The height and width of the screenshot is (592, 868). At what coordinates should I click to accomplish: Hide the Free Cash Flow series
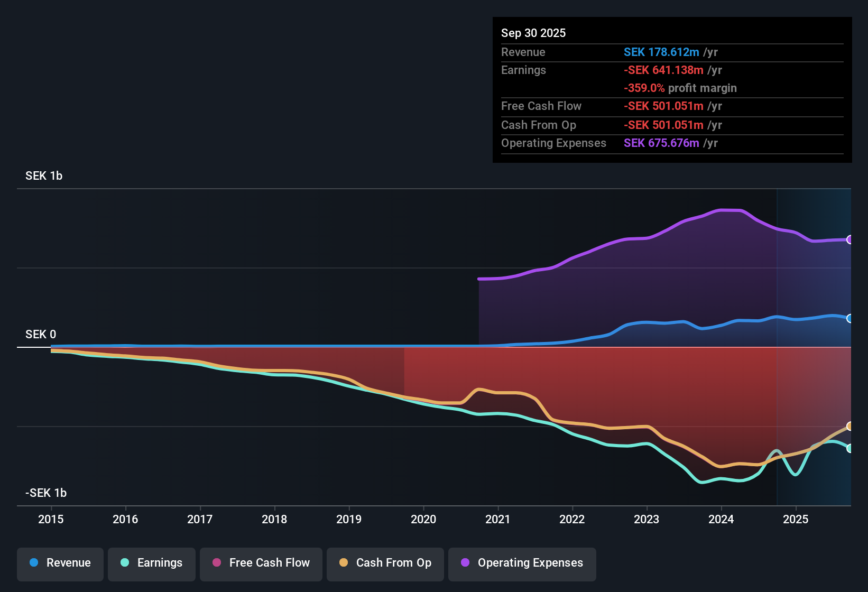[x=261, y=563]
